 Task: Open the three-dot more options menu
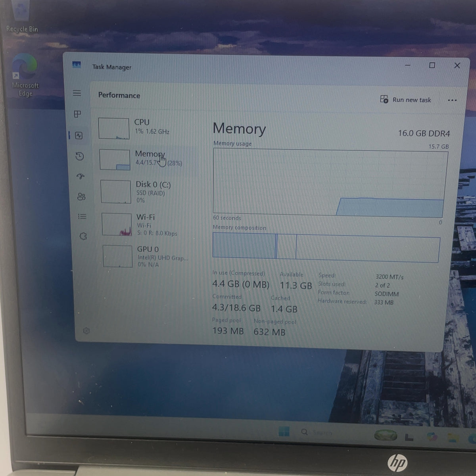[x=452, y=100]
